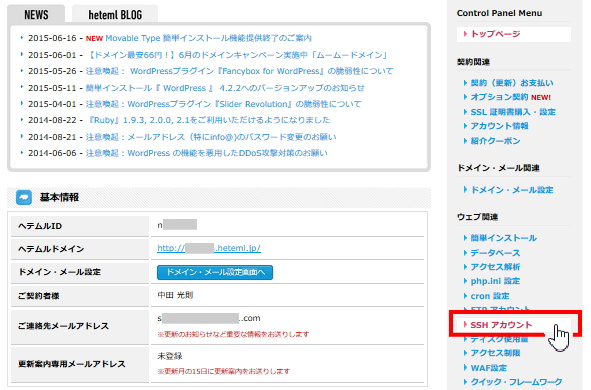Open the 2015-06-01 domain campaign news
The height and width of the screenshot is (390, 591).
pyautogui.click(x=237, y=55)
